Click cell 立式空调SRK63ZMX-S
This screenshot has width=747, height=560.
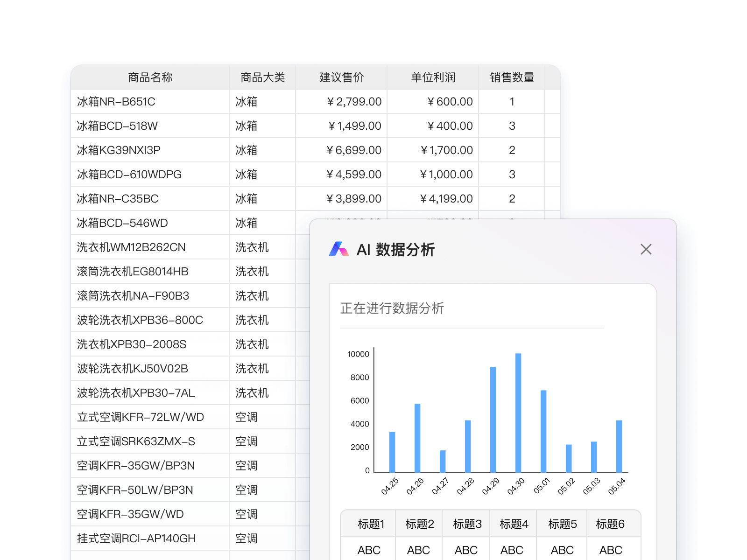pyautogui.click(x=150, y=441)
